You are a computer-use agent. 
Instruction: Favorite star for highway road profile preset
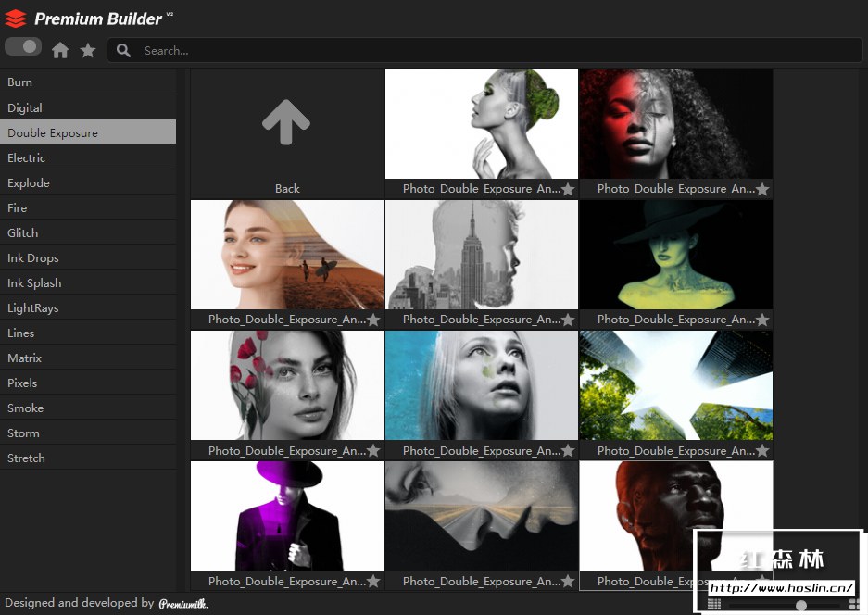[x=568, y=582]
